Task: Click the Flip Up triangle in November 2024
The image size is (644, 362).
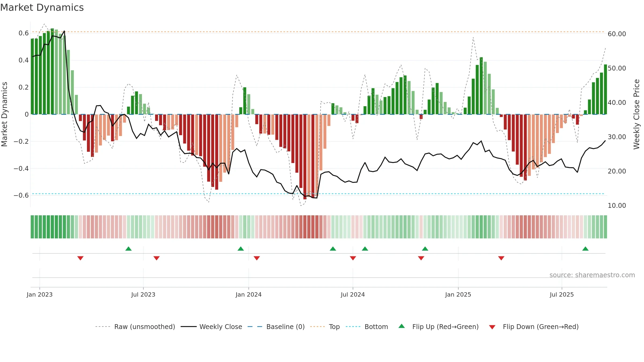Action: [425, 249]
